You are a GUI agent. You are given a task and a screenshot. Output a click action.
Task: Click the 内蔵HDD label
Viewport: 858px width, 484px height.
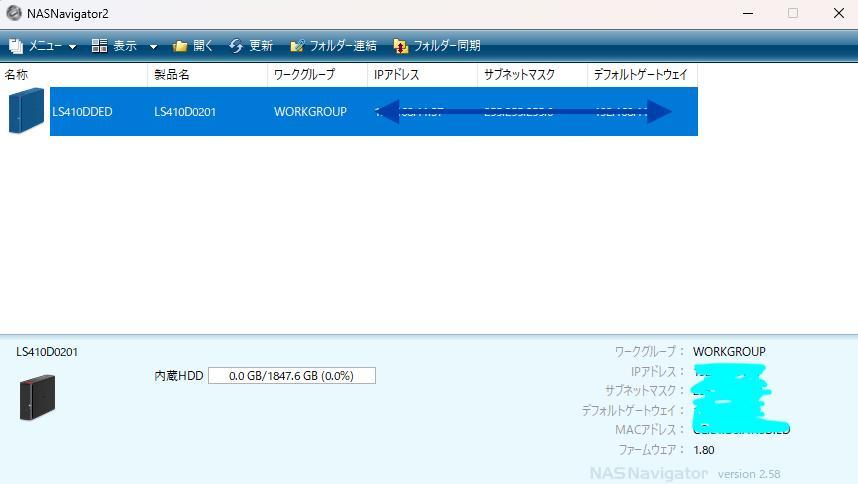coord(178,376)
